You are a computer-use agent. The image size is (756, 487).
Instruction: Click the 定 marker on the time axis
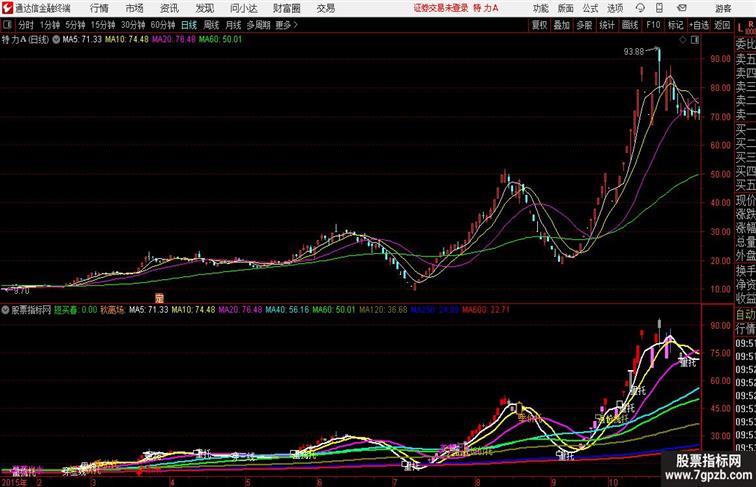[160, 298]
